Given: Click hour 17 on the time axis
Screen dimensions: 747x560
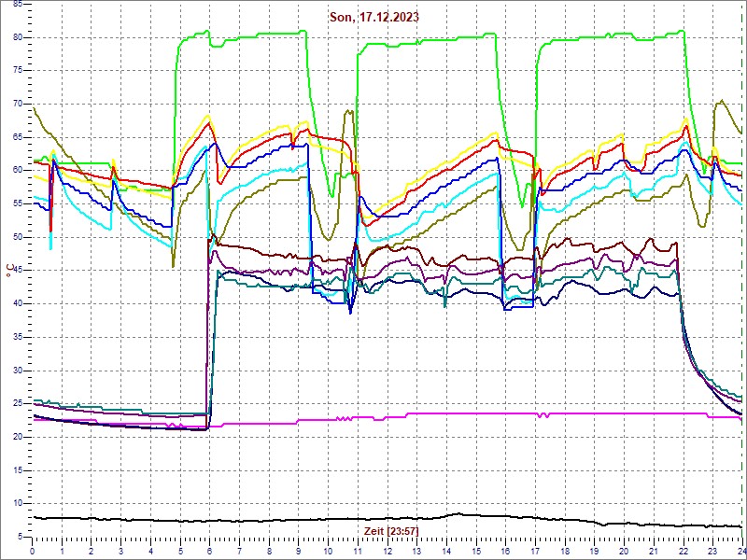Looking at the screenshot, I should (535, 550).
